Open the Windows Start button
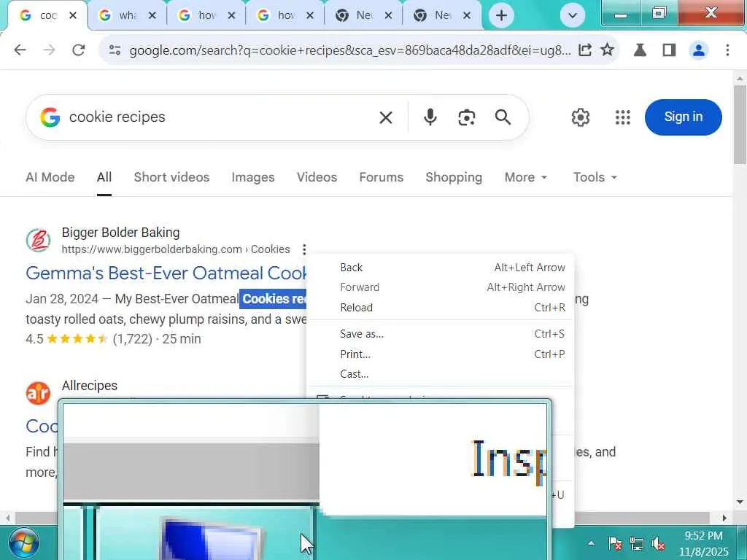The image size is (747, 560). (x=23, y=543)
